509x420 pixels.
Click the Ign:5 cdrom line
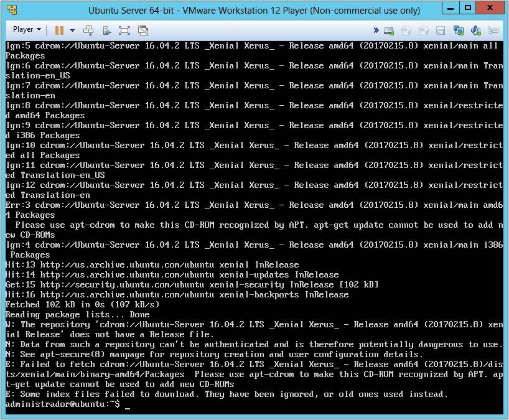(x=251, y=50)
